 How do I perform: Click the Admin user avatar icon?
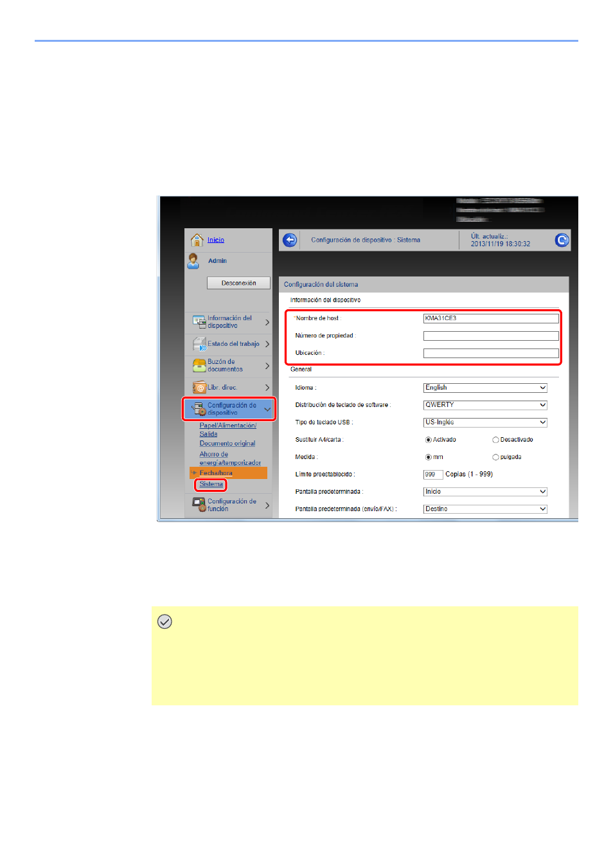193,261
